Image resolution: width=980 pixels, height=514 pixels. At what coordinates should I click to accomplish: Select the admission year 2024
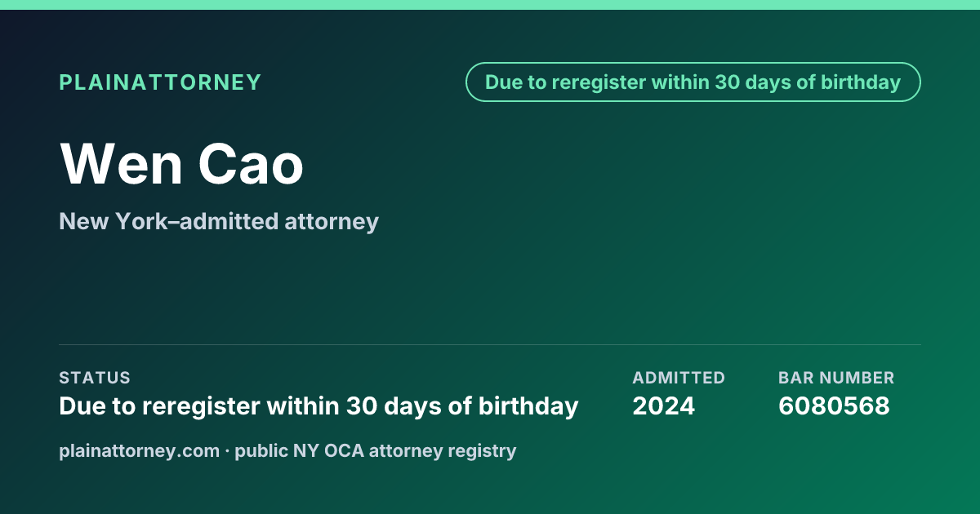pos(664,405)
